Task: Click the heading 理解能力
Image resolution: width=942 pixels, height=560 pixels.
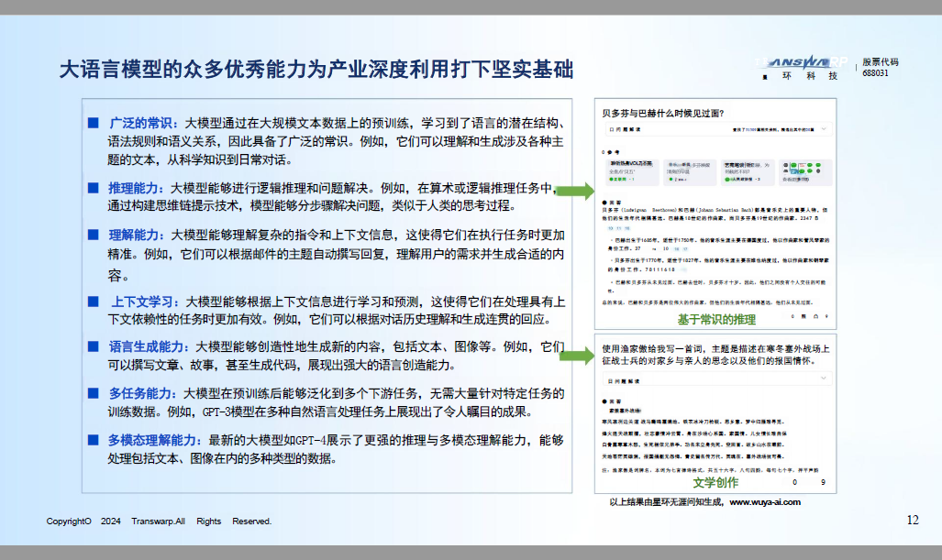Action: point(135,236)
